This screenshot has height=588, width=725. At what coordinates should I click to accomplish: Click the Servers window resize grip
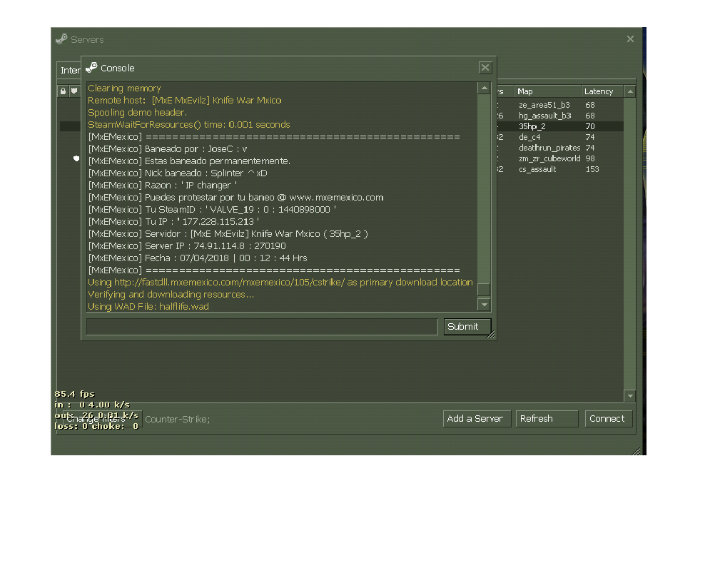coord(637,451)
